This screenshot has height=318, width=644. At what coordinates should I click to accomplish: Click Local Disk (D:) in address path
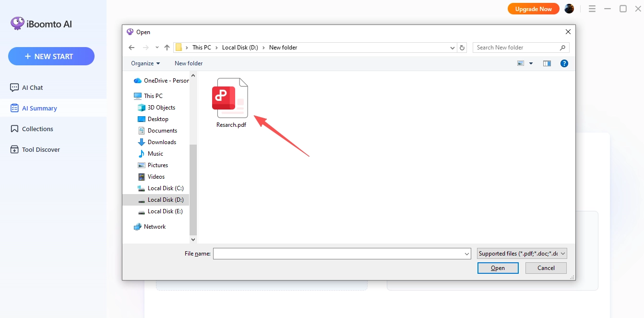(240, 48)
